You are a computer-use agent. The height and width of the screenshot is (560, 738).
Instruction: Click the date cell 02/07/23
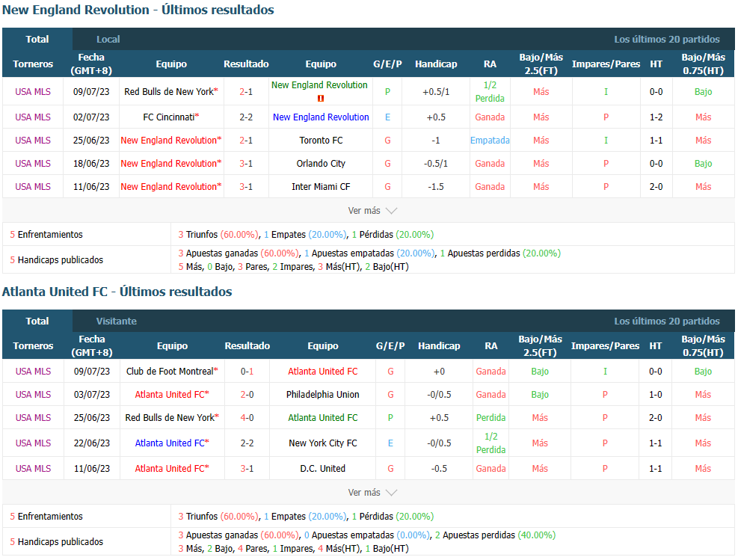point(91,117)
